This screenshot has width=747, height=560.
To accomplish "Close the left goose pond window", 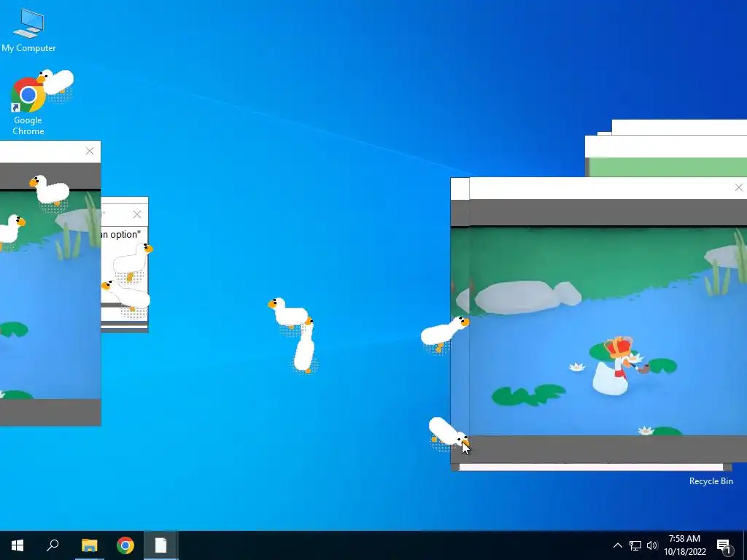I will (x=90, y=151).
